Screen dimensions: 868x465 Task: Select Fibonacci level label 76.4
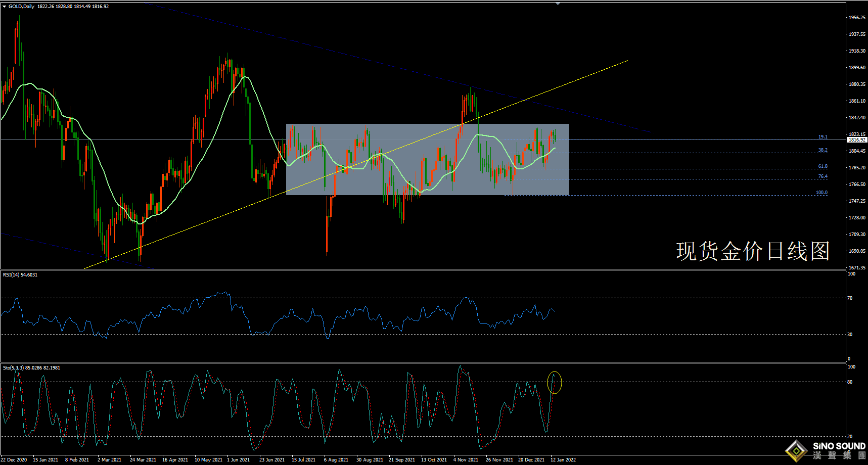click(x=823, y=176)
